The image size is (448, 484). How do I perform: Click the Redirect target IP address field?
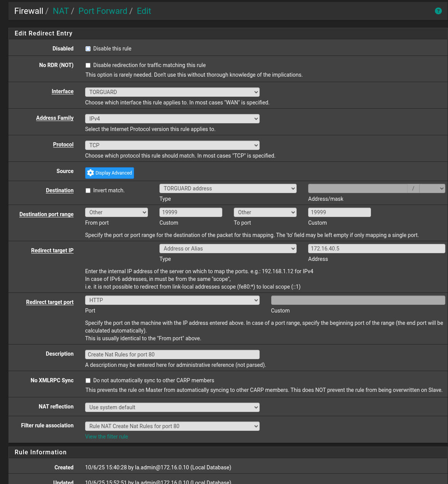[376, 249]
